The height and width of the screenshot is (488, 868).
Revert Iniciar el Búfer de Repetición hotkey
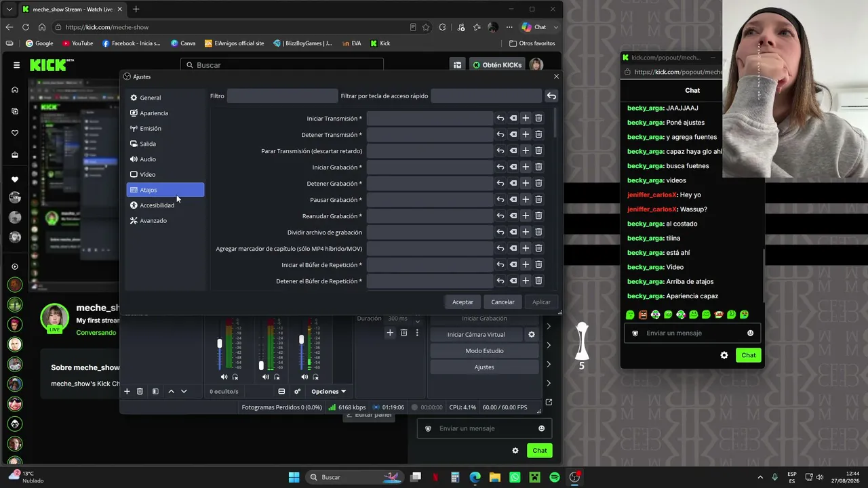500,264
